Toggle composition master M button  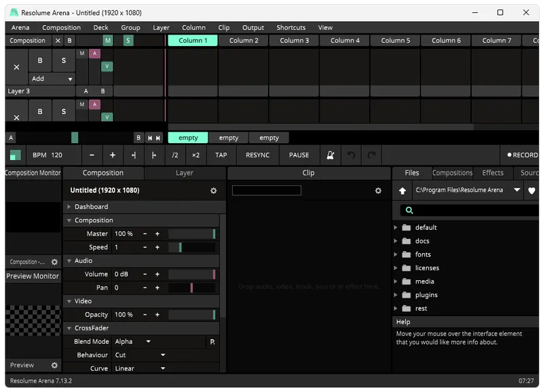pos(108,41)
